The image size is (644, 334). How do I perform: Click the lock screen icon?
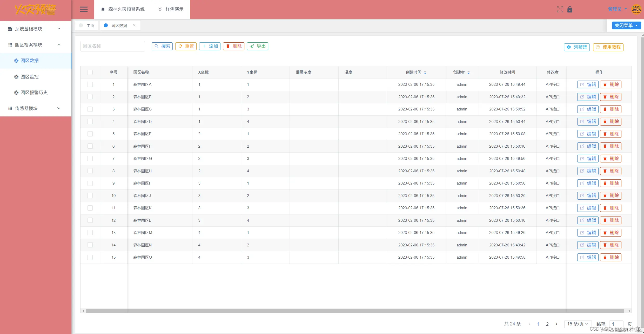tap(570, 9)
